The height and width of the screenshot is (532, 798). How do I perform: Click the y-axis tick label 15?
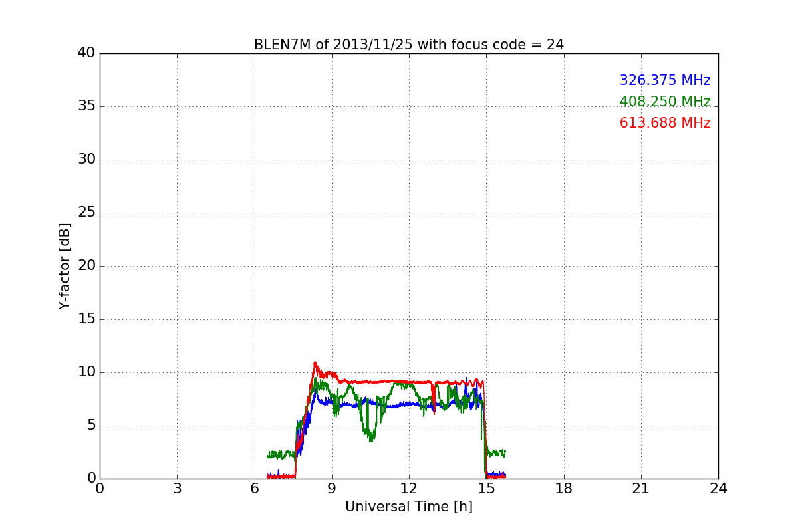tap(86, 319)
